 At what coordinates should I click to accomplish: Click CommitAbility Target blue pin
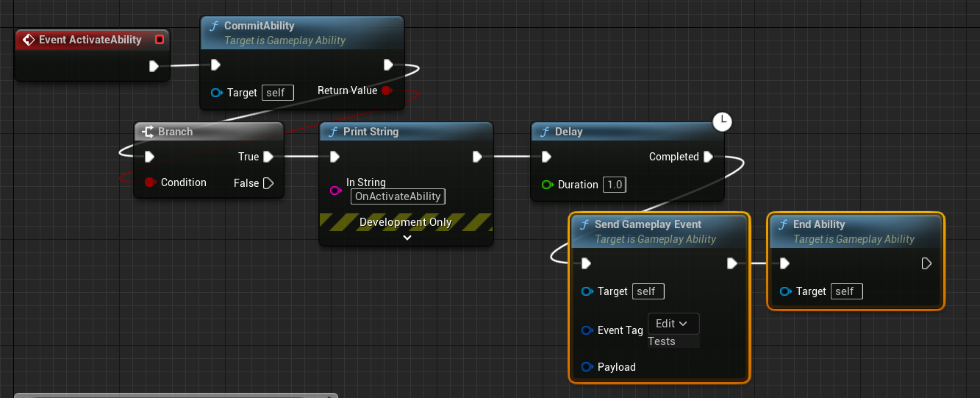(x=216, y=93)
